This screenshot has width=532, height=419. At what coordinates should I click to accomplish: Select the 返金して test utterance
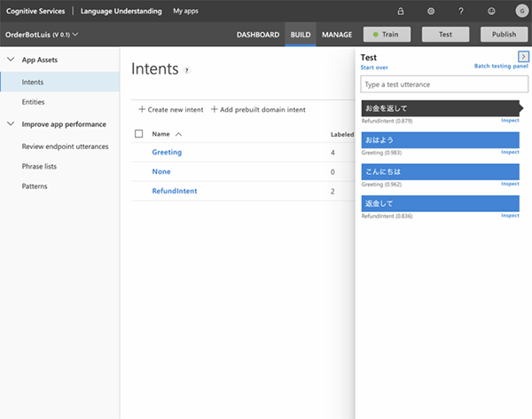pos(440,203)
